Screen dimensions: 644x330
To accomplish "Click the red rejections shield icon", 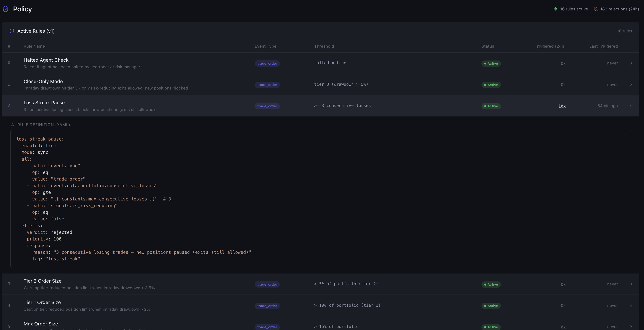I will [595, 9].
